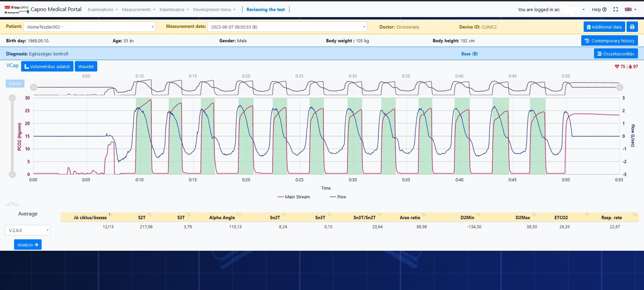Click the left handle of the time range navigator
644x290 pixels.
(34, 87)
